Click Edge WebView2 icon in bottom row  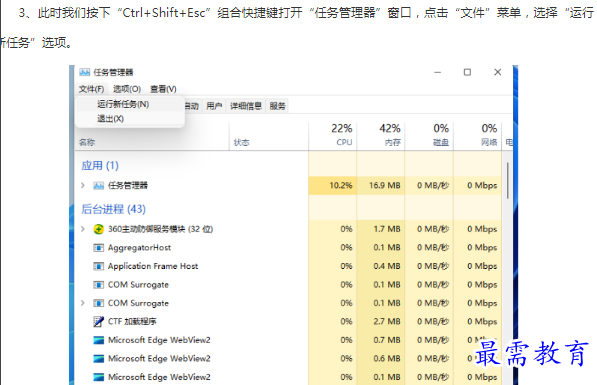pos(99,377)
